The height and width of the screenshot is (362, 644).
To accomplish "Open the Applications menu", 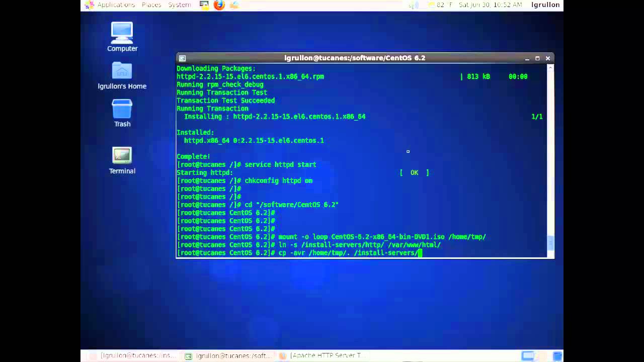I will click(110, 5).
